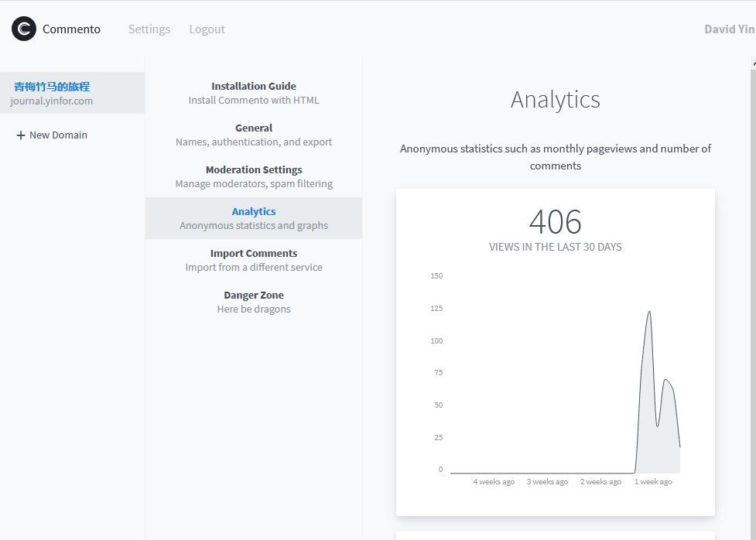Click the '2 weeks ago' axis label
Viewport: 756px width, 540px height.
click(600, 482)
